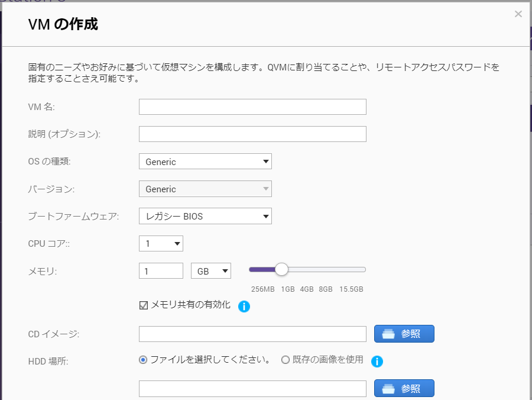Click the VM 名 input field
This screenshot has height=400, width=532.
252,107
